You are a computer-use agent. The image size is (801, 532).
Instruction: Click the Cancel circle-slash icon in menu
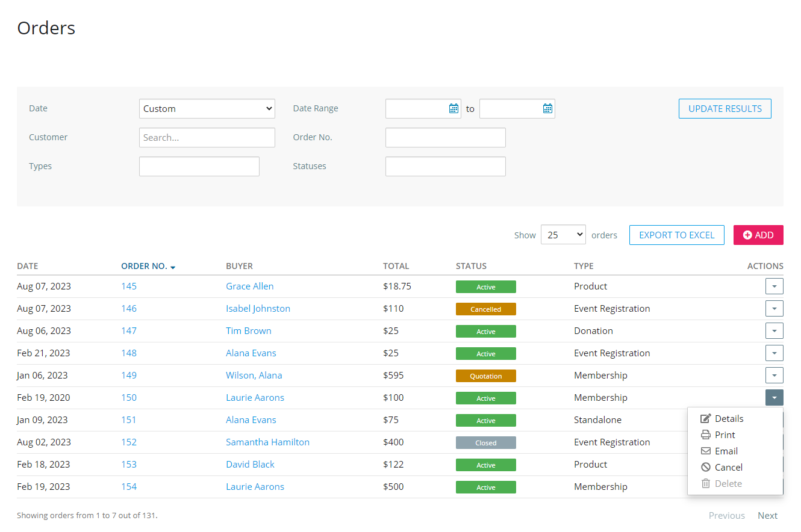pos(705,468)
